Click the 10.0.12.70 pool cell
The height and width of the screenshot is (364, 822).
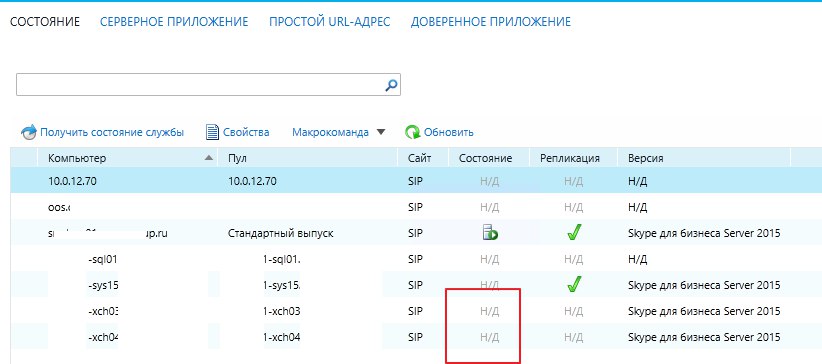[x=253, y=181]
